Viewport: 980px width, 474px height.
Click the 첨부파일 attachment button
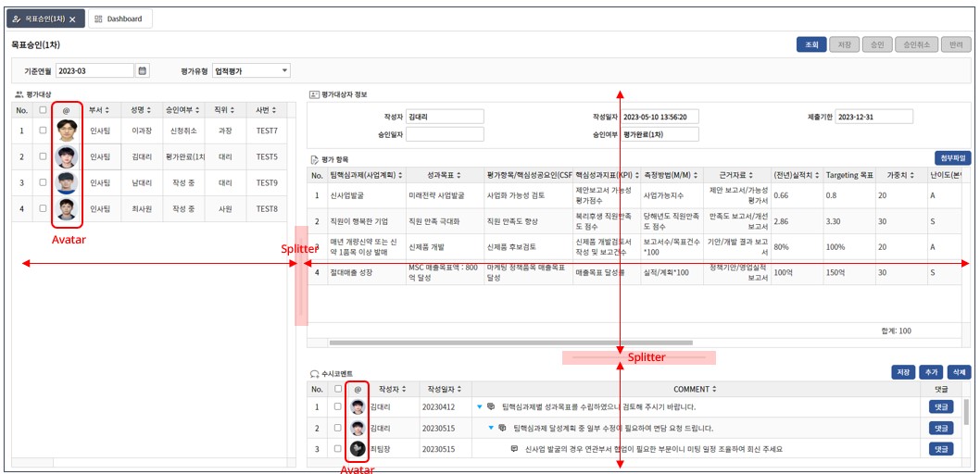pyautogui.click(x=951, y=158)
